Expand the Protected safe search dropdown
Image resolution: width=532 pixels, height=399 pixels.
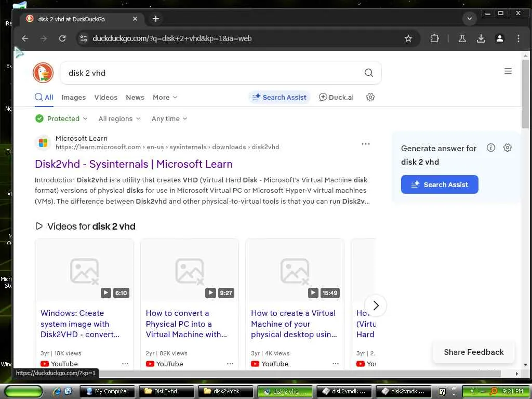pyautogui.click(x=61, y=118)
